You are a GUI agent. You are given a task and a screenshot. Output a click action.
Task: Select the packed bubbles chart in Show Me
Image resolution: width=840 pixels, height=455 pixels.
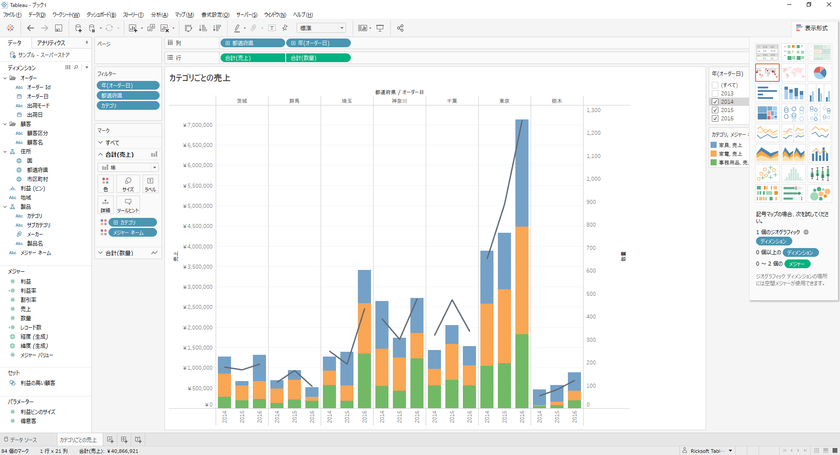click(820, 193)
